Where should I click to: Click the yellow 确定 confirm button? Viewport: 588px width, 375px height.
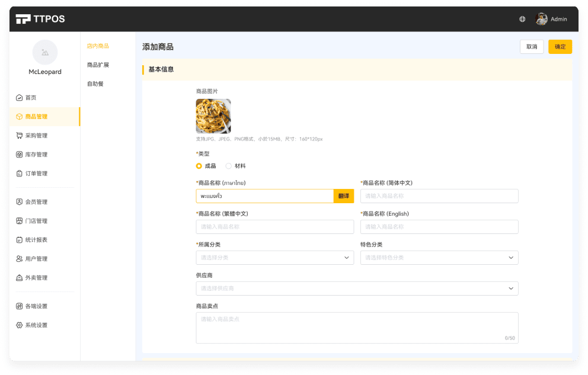[x=560, y=47]
